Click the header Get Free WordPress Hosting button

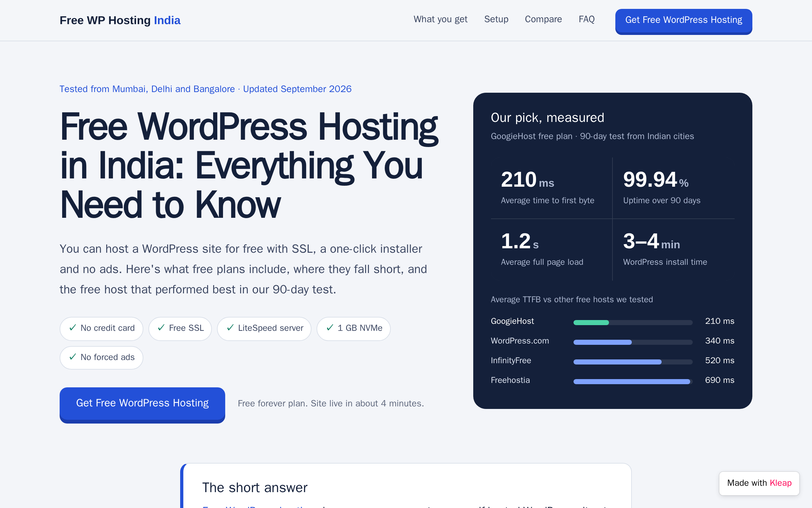click(x=684, y=21)
